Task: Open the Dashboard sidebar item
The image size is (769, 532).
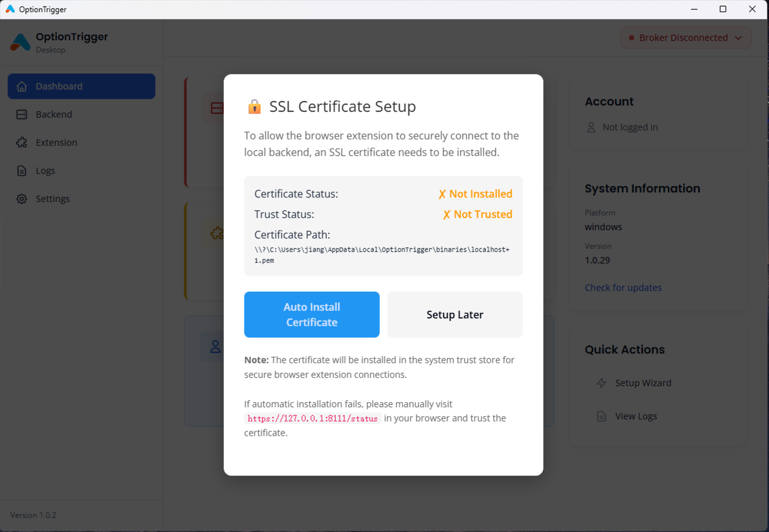Action: click(81, 86)
